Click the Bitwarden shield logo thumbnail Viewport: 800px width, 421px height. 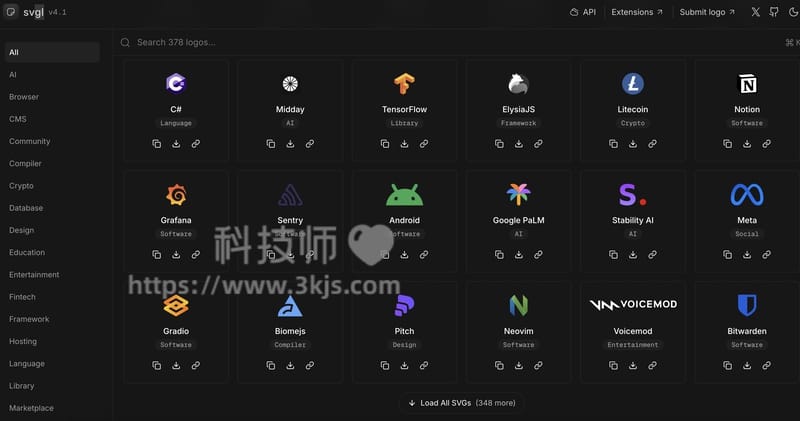click(x=747, y=305)
